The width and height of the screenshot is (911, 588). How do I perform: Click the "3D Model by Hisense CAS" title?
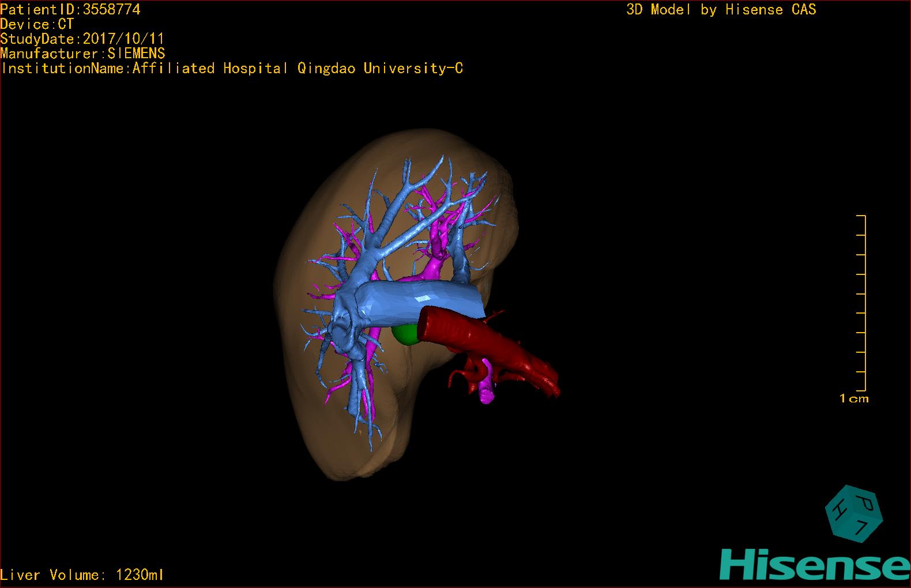pos(721,9)
